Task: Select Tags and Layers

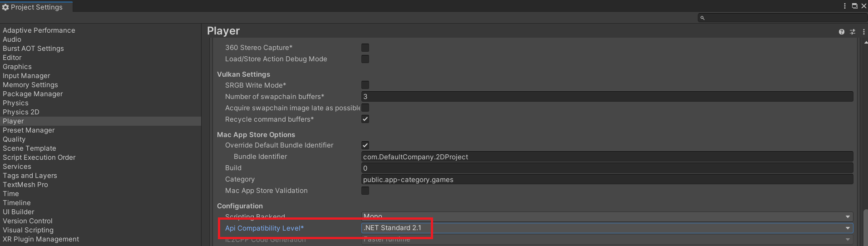Action: pyautogui.click(x=30, y=176)
